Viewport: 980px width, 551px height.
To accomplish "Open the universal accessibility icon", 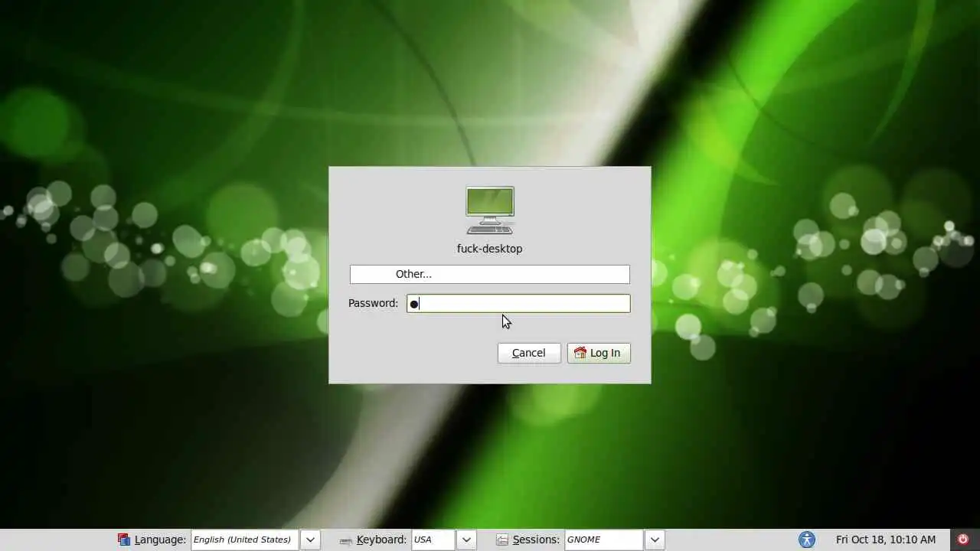I will pos(807,540).
